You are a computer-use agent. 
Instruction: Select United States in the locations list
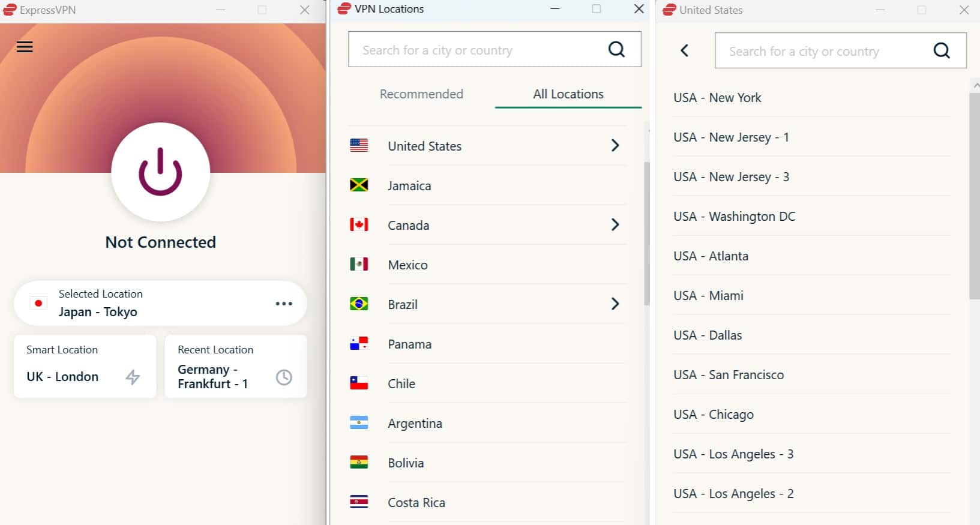tap(487, 146)
